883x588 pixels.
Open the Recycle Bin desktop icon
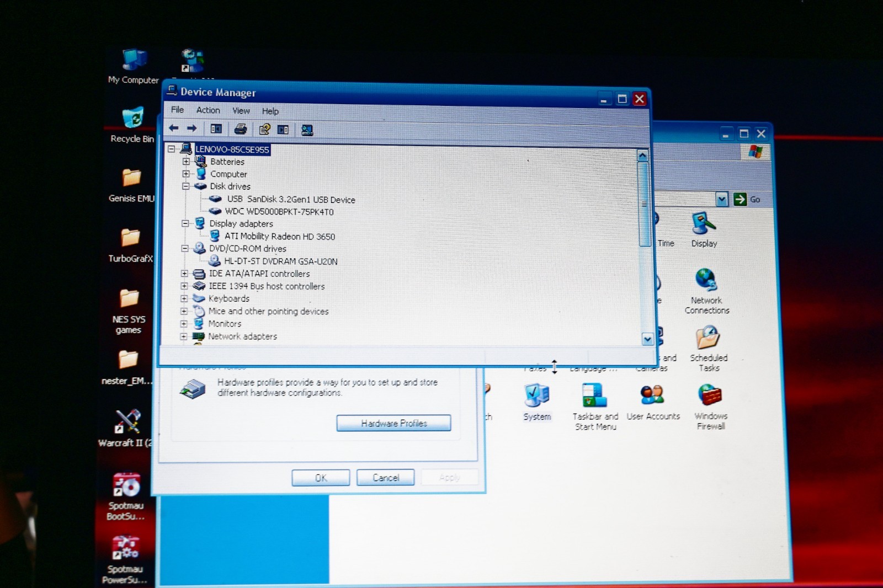pos(132,125)
